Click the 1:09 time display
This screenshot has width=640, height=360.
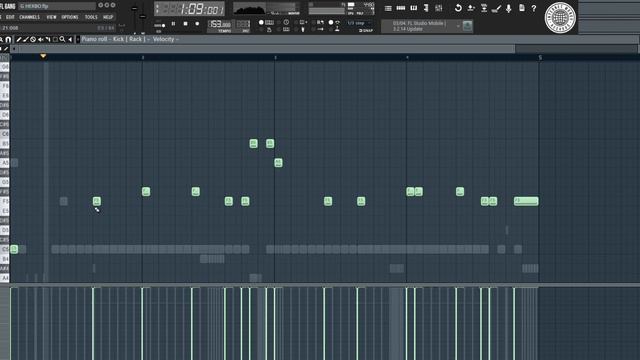189,9
